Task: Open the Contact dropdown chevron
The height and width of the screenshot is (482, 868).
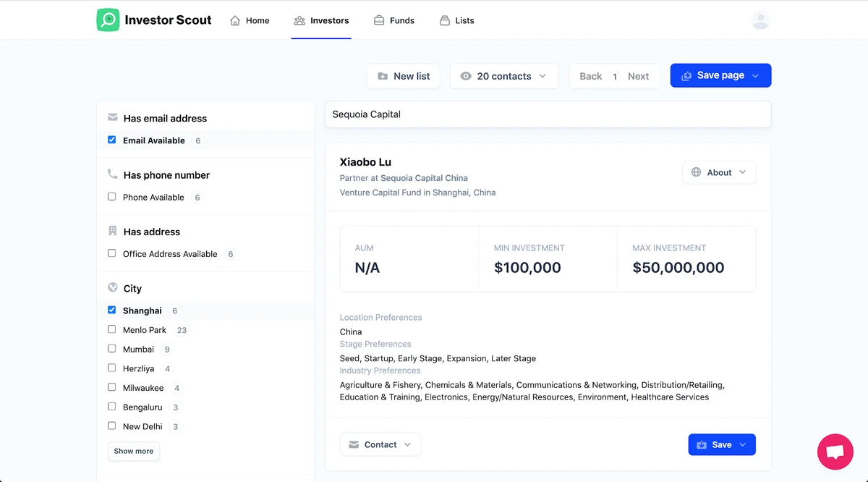Action: pyautogui.click(x=407, y=444)
